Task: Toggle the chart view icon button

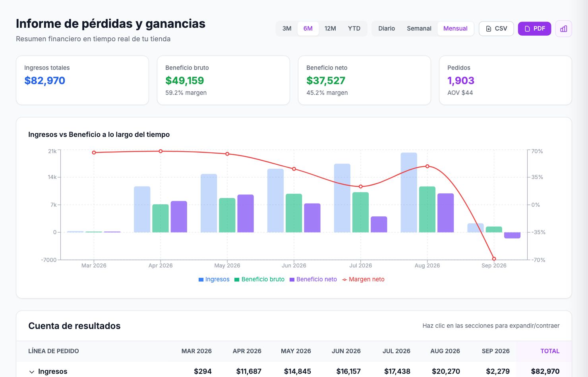Action: click(563, 29)
